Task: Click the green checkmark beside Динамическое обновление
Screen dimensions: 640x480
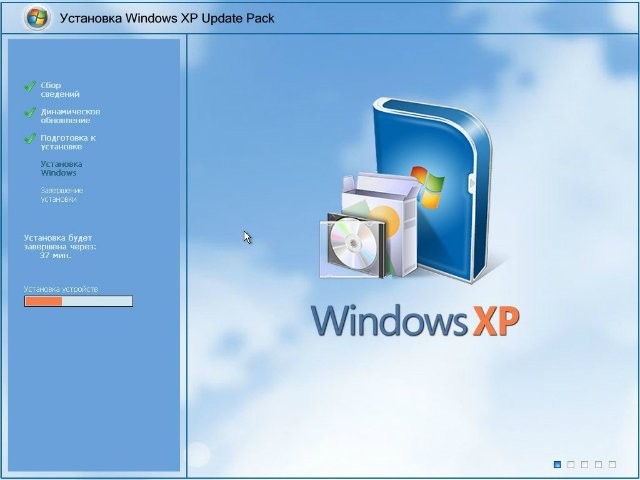Action: point(30,112)
